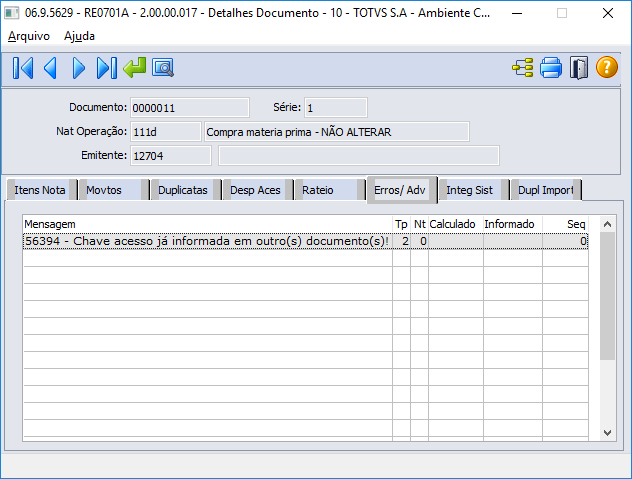Click the Mensagem column header
632x479 pixels.
(208, 224)
